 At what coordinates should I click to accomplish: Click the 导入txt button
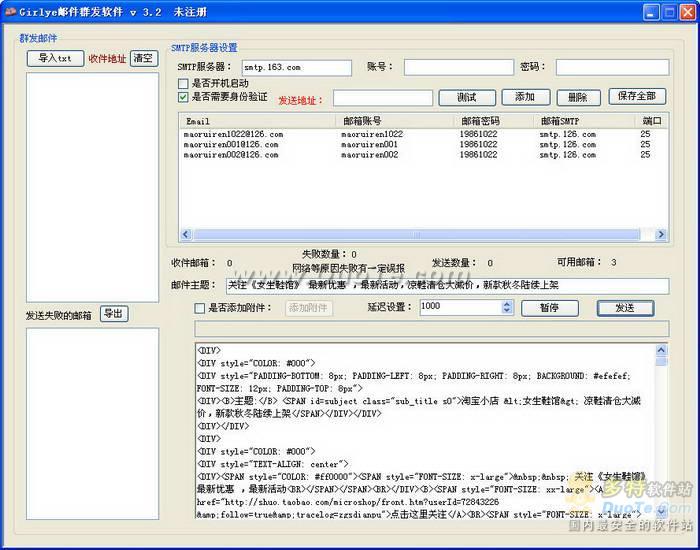(55, 58)
